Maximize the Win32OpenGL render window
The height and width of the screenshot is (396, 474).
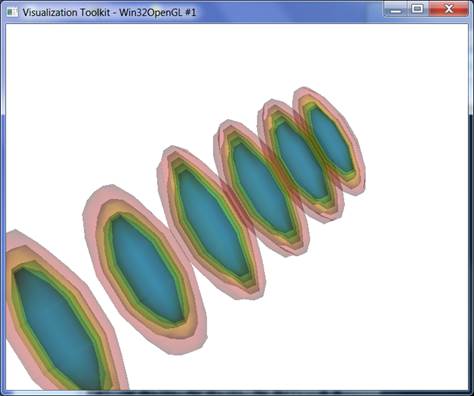418,9
